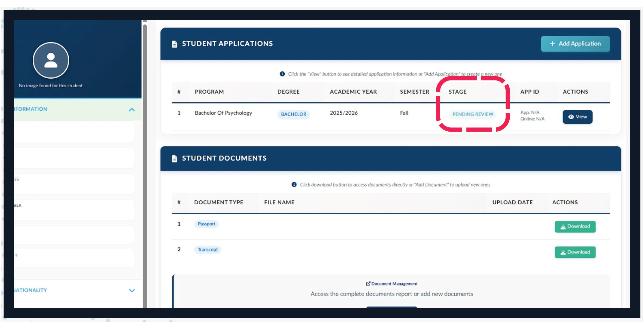The height and width of the screenshot is (329, 644).
Task: View the Bachelor Of Psychology application
Action: 577,117
